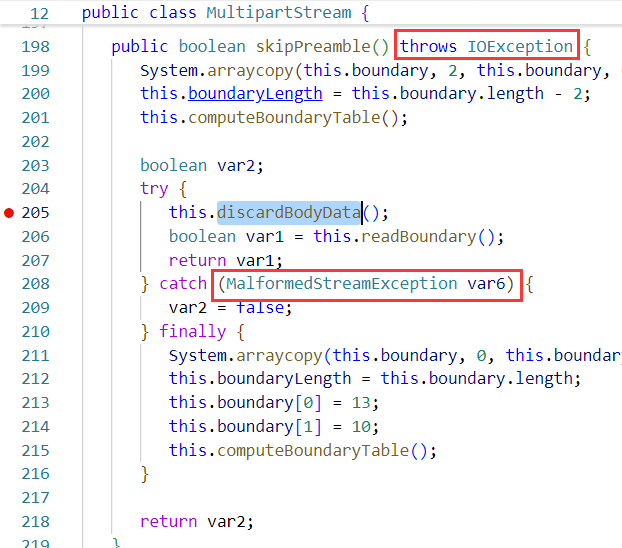Click line number 198 in the gutter
Image resolution: width=622 pixels, height=548 pixels.
click(x=35, y=47)
